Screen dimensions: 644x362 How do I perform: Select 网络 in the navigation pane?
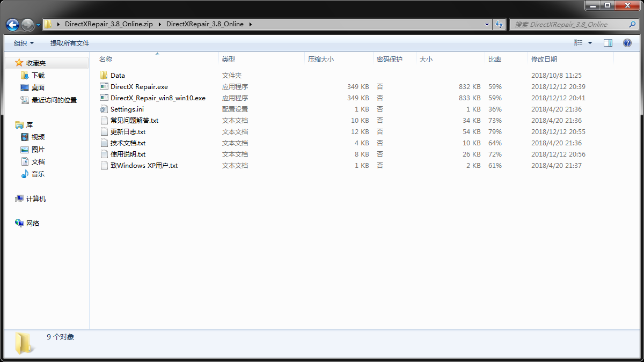click(x=33, y=223)
